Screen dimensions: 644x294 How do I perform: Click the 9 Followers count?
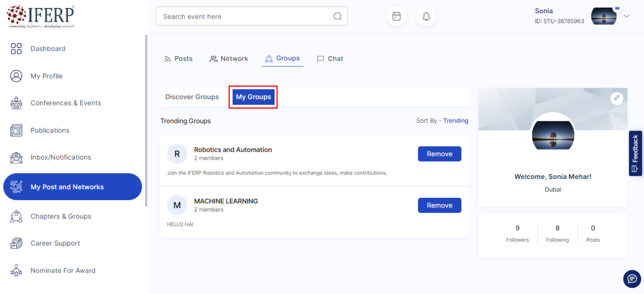point(517,233)
